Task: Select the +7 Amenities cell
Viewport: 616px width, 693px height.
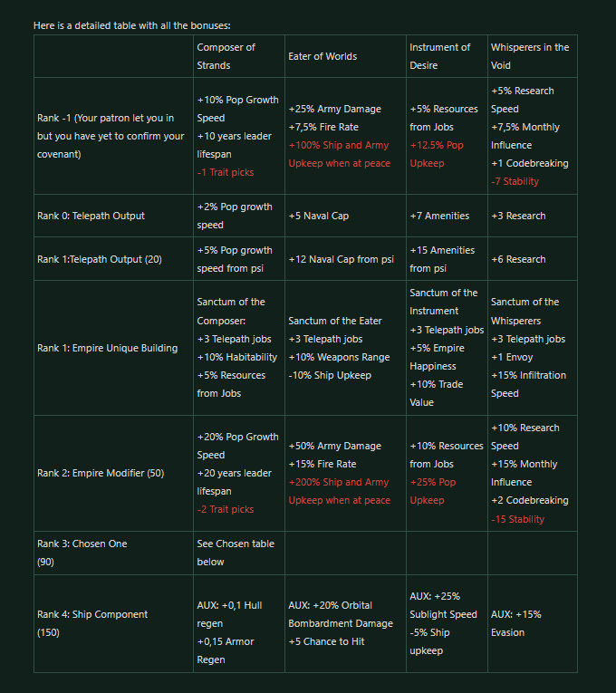Action: click(439, 216)
